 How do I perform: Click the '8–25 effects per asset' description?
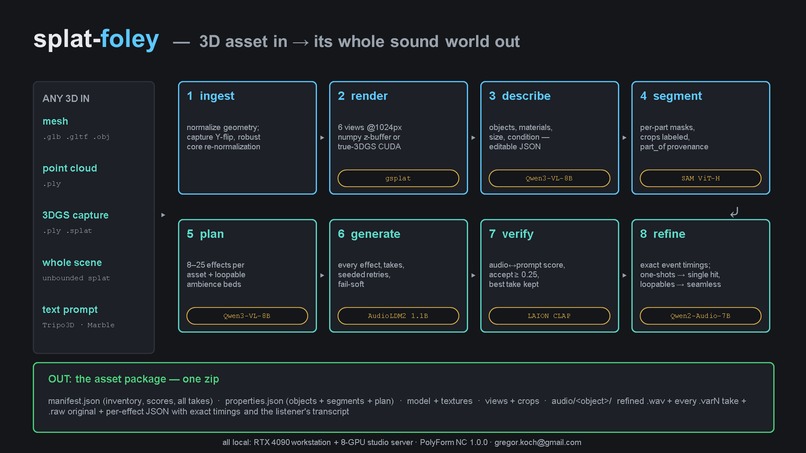point(216,275)
